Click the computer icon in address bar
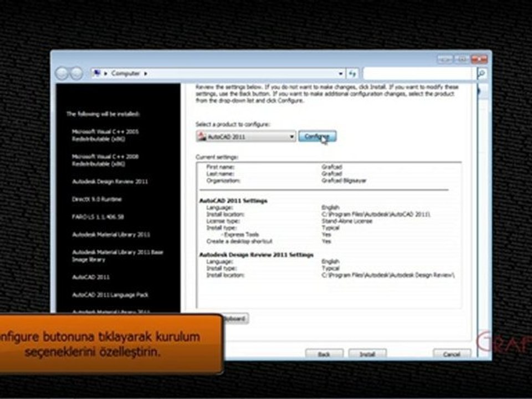The image size is (532, 399). click(97, 73)
